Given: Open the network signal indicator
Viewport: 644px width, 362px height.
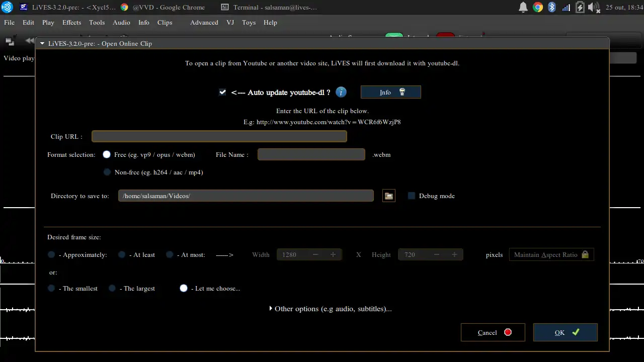Looking at the screenshot, I should click(x=566, y=7).
